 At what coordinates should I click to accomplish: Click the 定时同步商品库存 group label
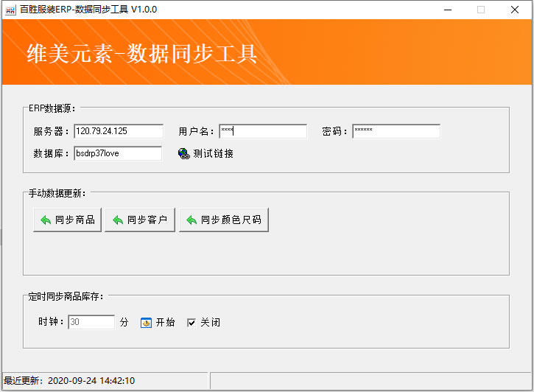pyautogui.click(x=66, y=297)
